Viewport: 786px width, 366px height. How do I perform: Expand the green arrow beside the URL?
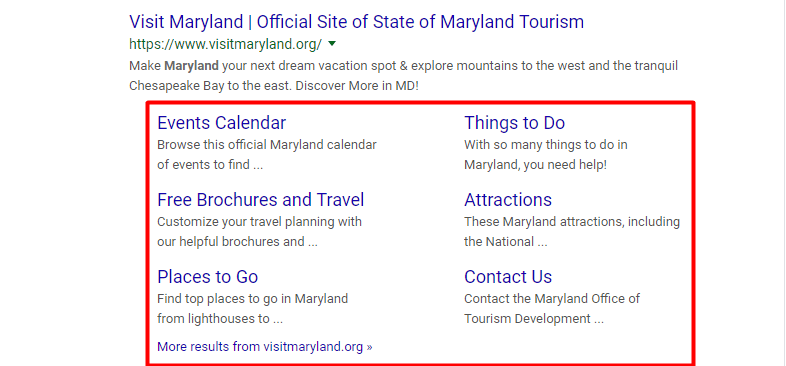click(331, 44)
